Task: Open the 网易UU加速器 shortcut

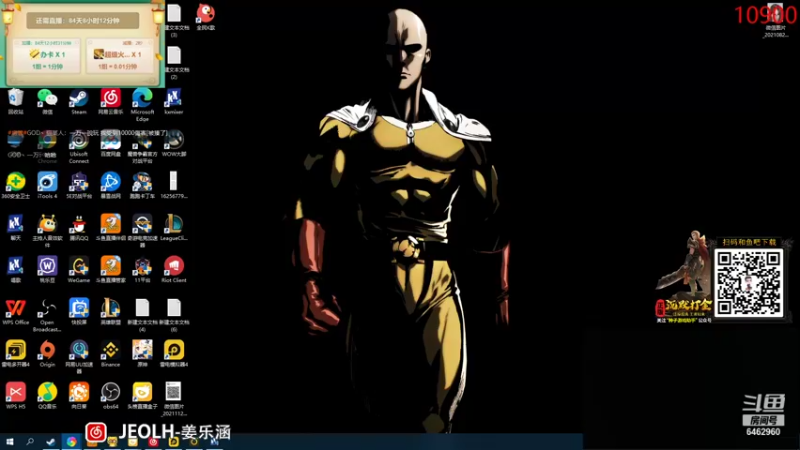Action: [x=79, y=357]
